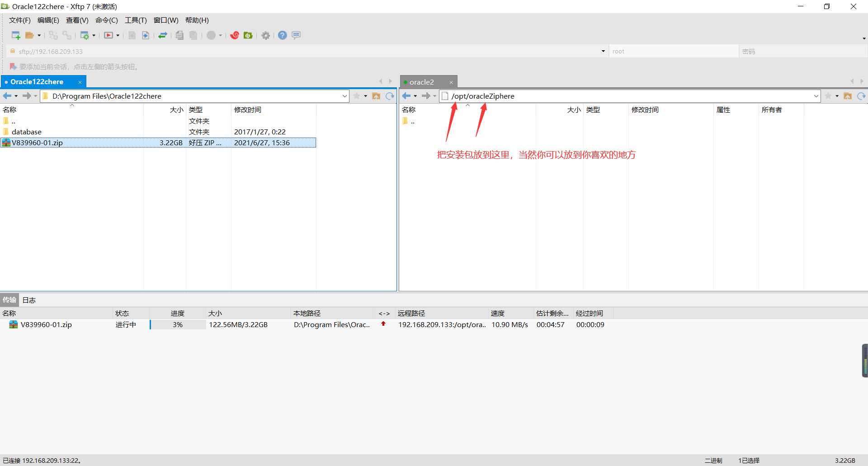This screenshot has height=466, width=868.
Task: Click the local pane favorites star
Action: tap(357, 96)
